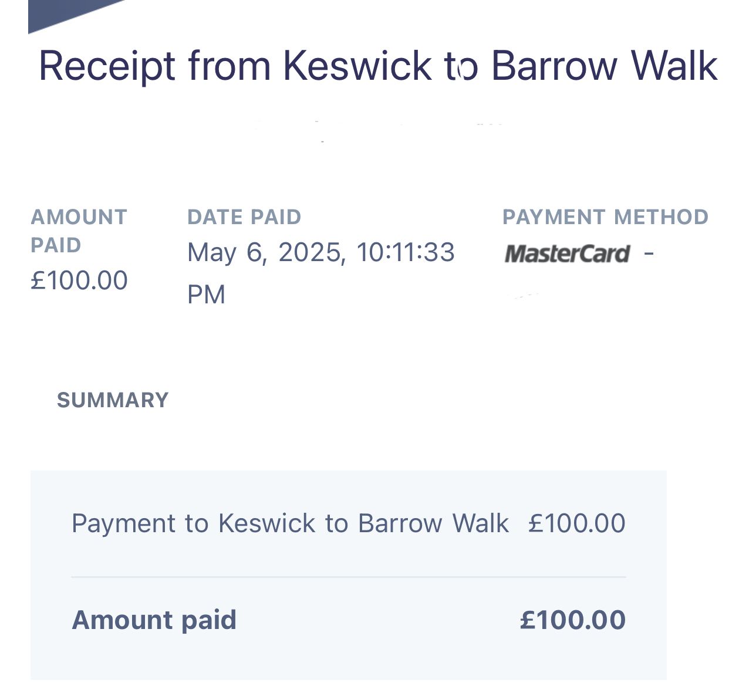The height and width of the screenshot is (700, 729).
Task: Select the receipt title heading
Action: [378, 66]
